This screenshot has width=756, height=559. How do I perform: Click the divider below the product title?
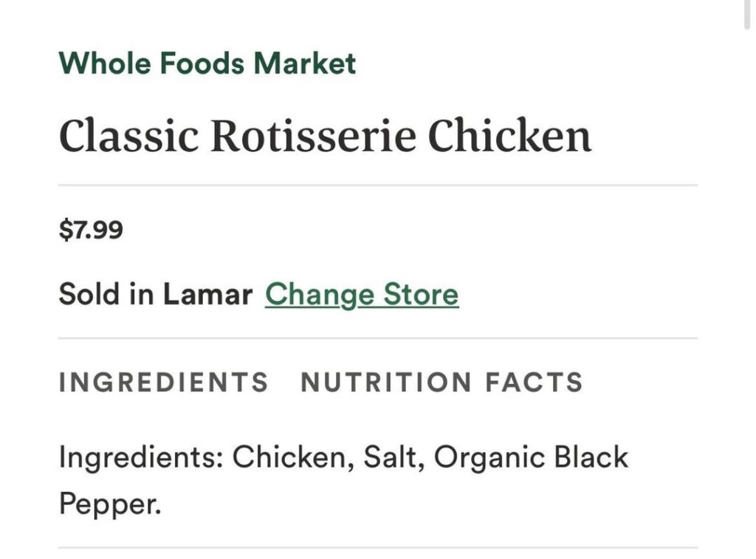click(378, 179)
